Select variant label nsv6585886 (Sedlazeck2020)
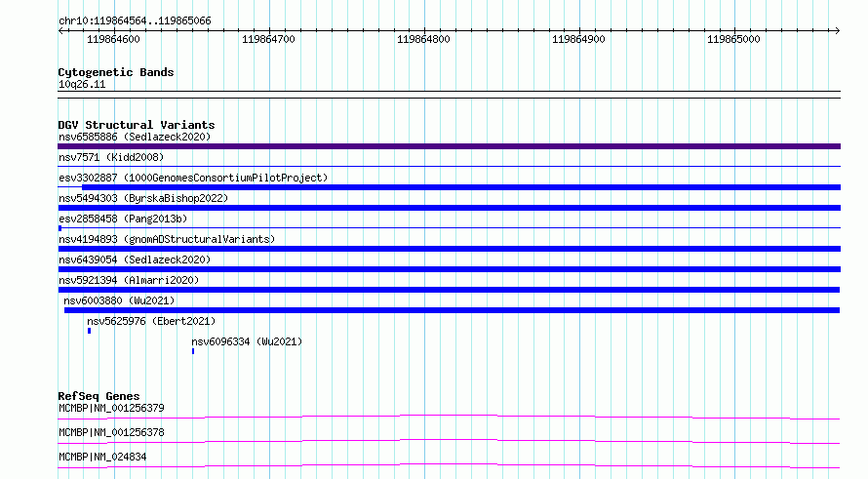Viewport: 868px width, 479px height. (135, 137)
